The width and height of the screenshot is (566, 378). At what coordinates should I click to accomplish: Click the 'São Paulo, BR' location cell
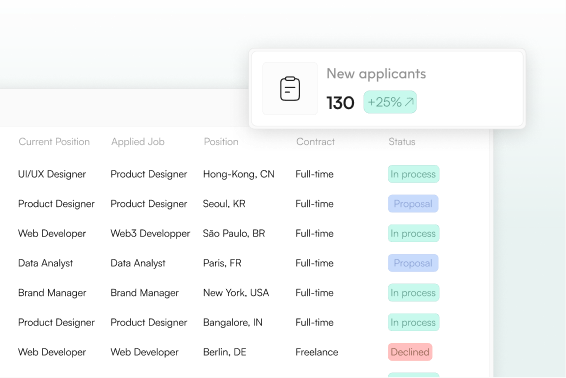[234, 233]
